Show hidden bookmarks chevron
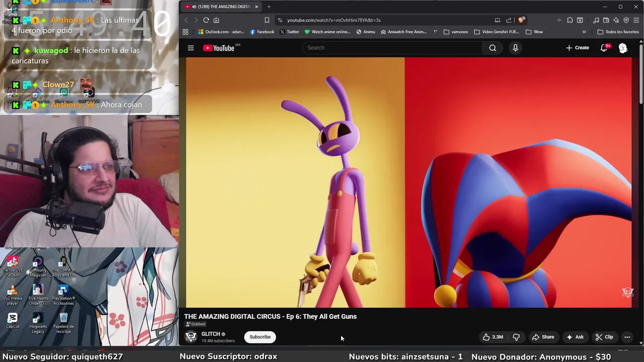 [584, 32]
